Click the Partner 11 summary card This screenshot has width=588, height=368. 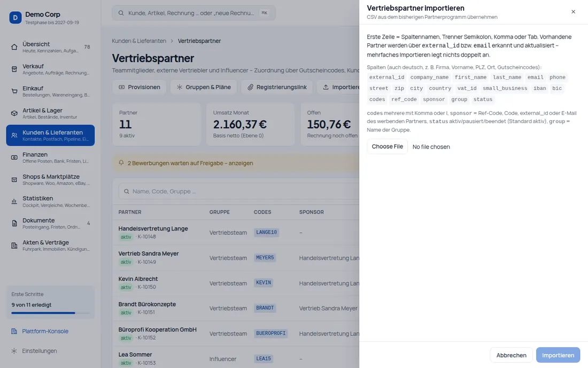click(x=157, y=124)
